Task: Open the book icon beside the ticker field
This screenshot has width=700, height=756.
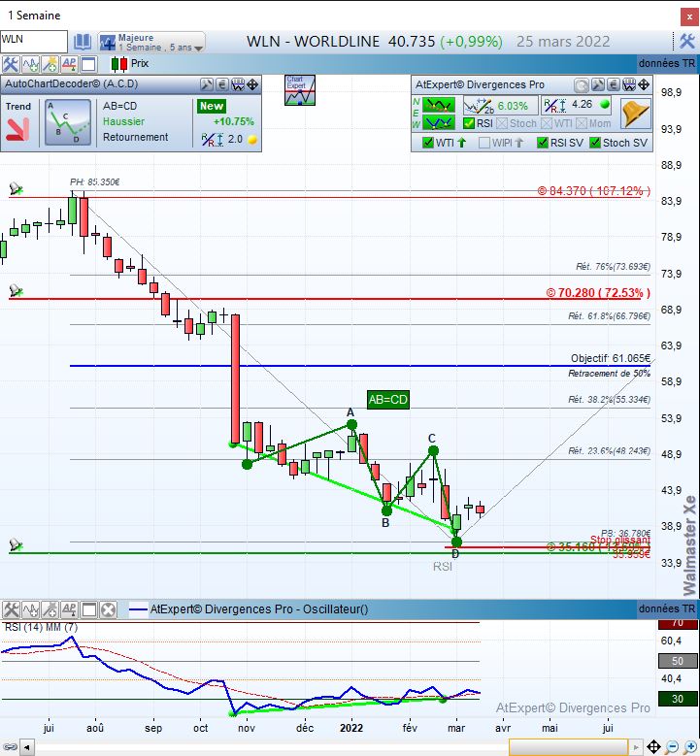Action: pos(82,42)
